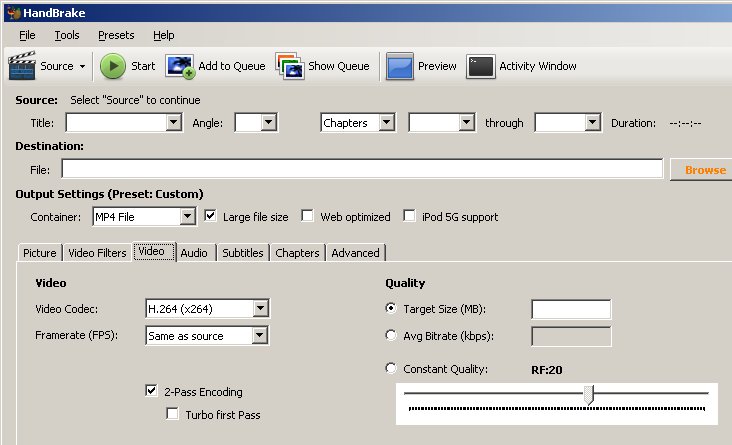The height and width of the screenshot is (445, 732).
Task: Switch to the Audio tab
Action: tap(194, 253)
